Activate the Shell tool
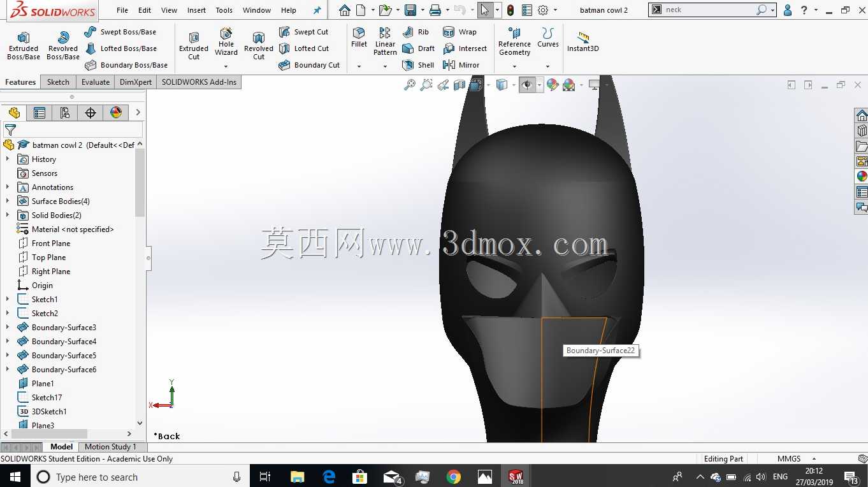Viewport: 868px width, 487px height. (x=418, y=65)
